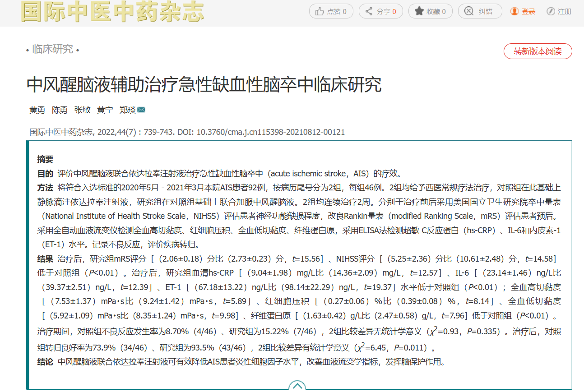Image resolution: width=584 pixels, height=392 pixels.
Task: Click the 临床研究 section label
Action: pos(52,49)
